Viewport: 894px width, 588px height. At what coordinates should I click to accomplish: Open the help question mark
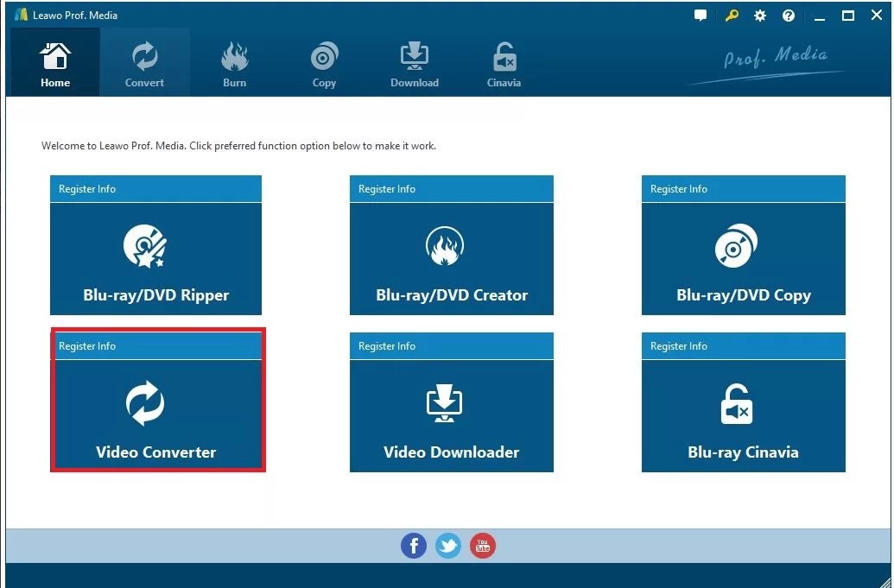pyautogui.click(x=788, y=15)
